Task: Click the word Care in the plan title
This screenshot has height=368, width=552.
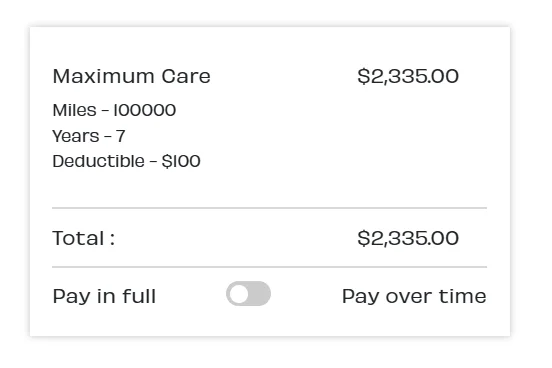Action: pos(186,76)
